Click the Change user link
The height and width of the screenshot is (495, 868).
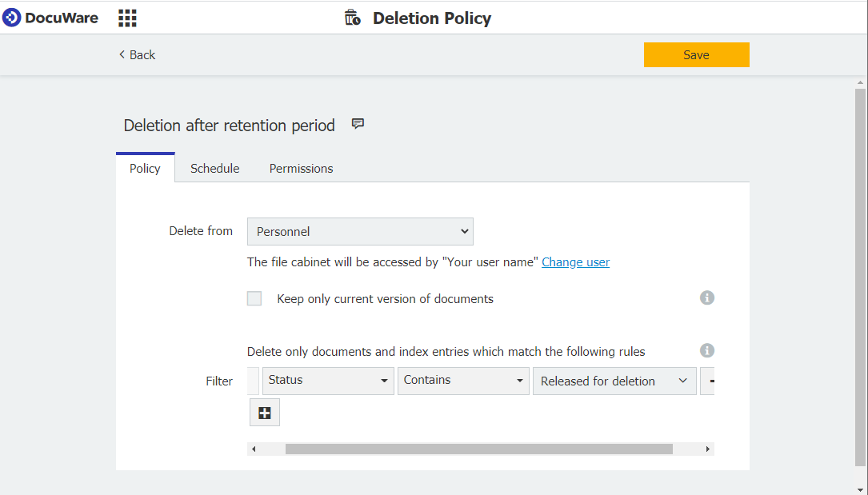click(575, 261)
